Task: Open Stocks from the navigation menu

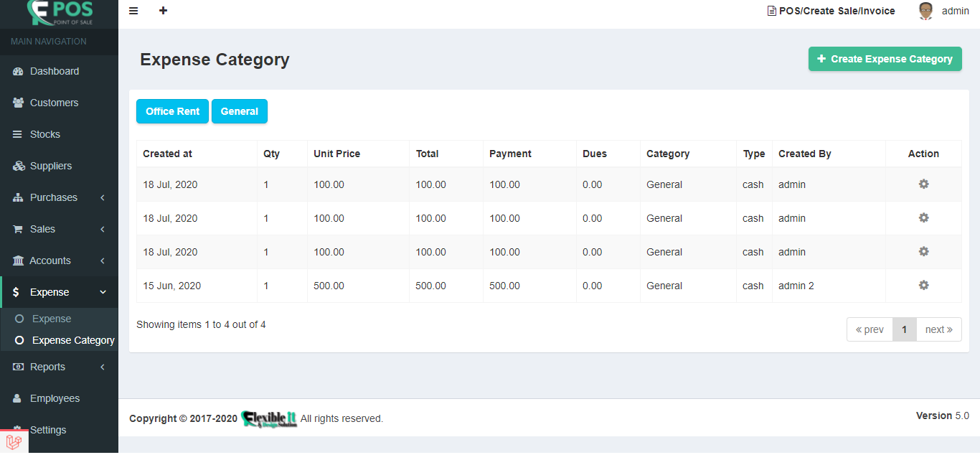Action: 43,133
